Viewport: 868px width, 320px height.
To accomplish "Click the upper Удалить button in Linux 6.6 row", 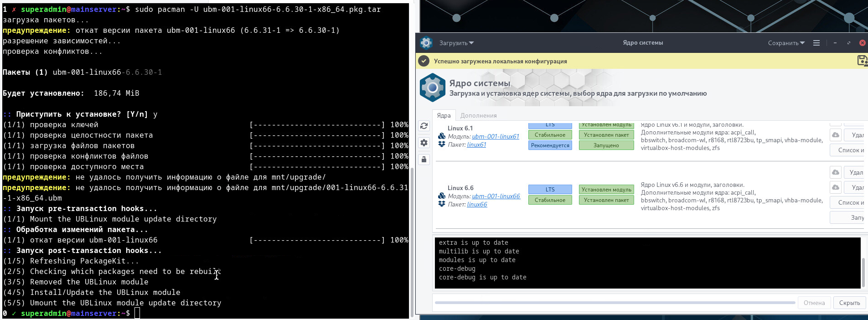I will tap(854, 172).
